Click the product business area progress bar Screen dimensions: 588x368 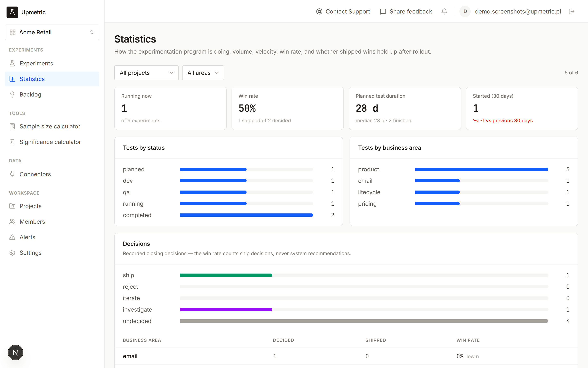point(482,169)
